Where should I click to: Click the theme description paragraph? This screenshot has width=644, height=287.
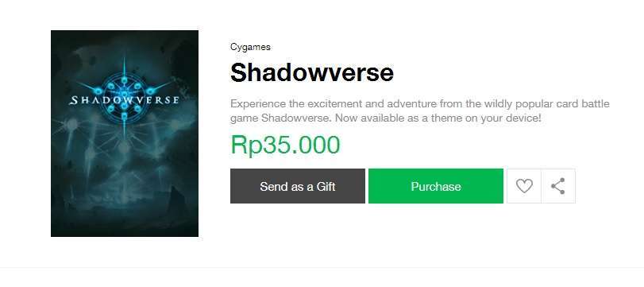[x=420, y=111]
